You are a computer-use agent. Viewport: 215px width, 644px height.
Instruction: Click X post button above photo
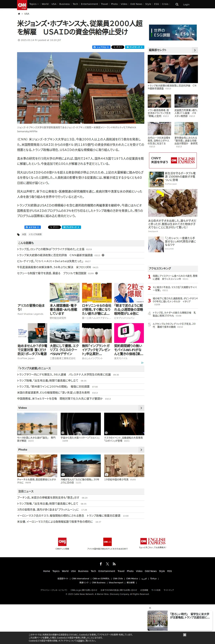click(x=118, y=47)
